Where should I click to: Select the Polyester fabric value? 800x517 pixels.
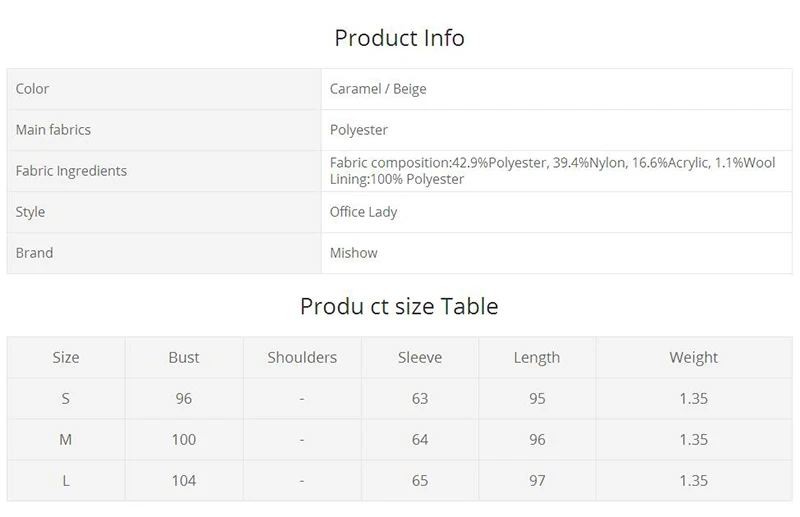coord(359,130)
